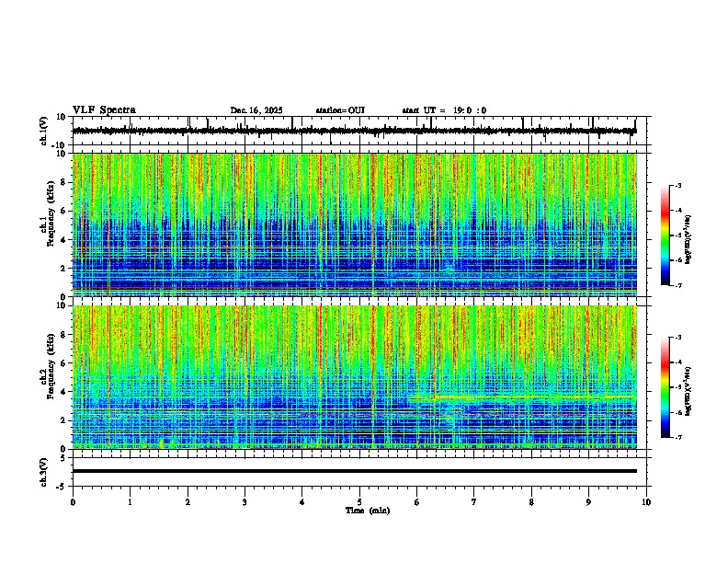Click the ch.2 "Frequency (kHz)" axis label
This screenshot has height=563, width=728.
point(51,366)
